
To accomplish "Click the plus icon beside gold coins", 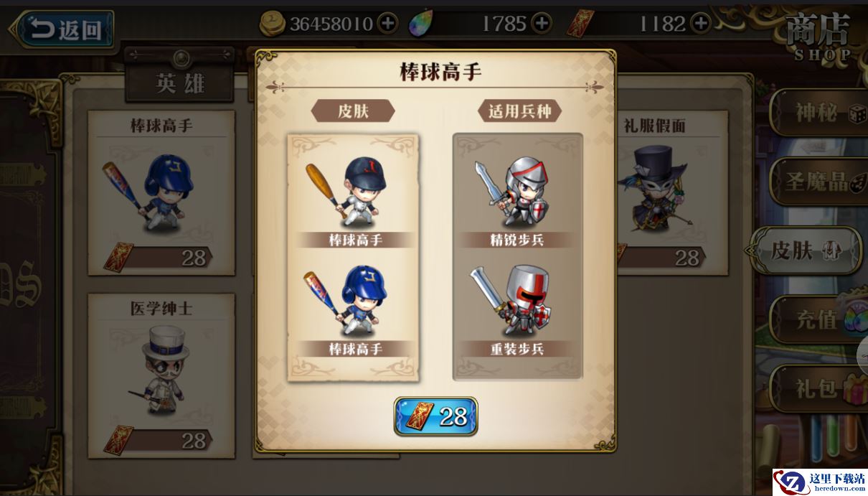I will click(x=387, y=24).
